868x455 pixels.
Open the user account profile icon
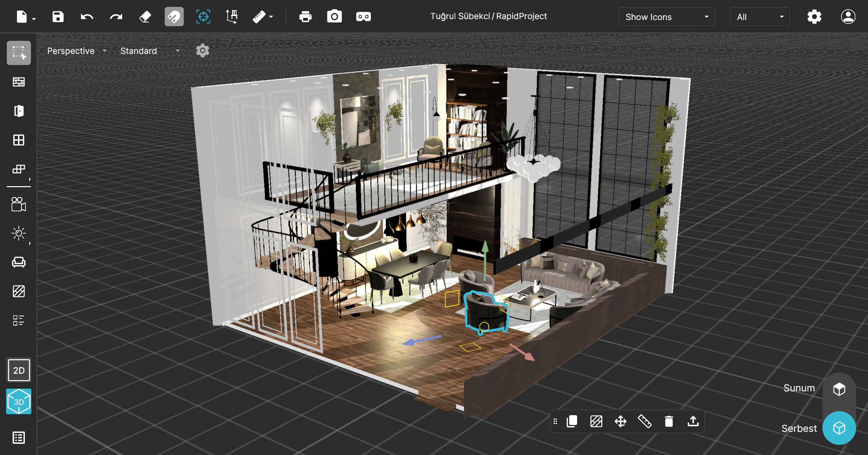[848, 16]
